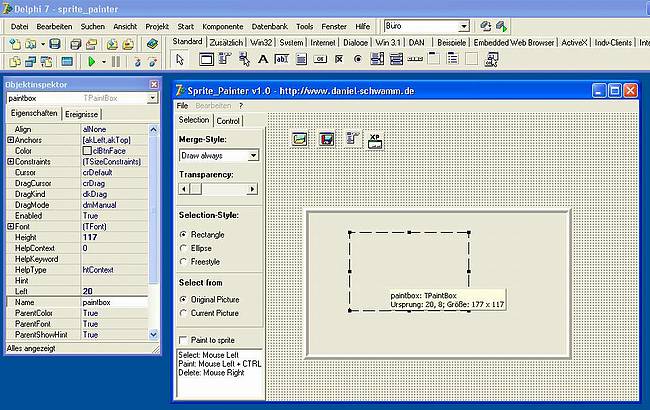Click the clBtnFace color swatch

87,151
